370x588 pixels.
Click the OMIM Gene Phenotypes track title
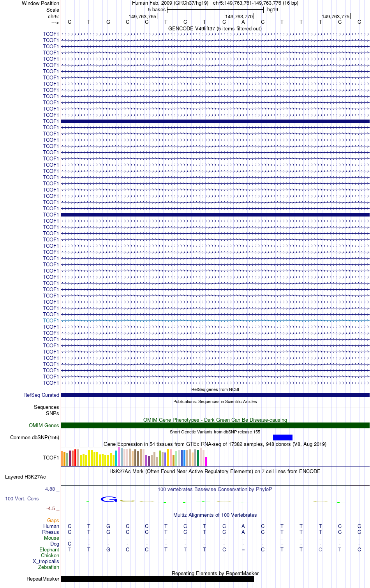tap(215, 420)
